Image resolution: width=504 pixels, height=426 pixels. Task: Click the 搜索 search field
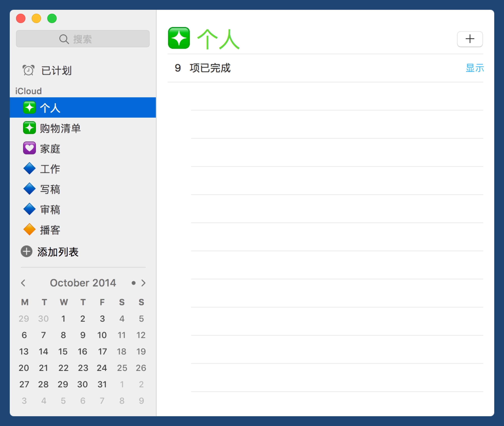[83, 39]
